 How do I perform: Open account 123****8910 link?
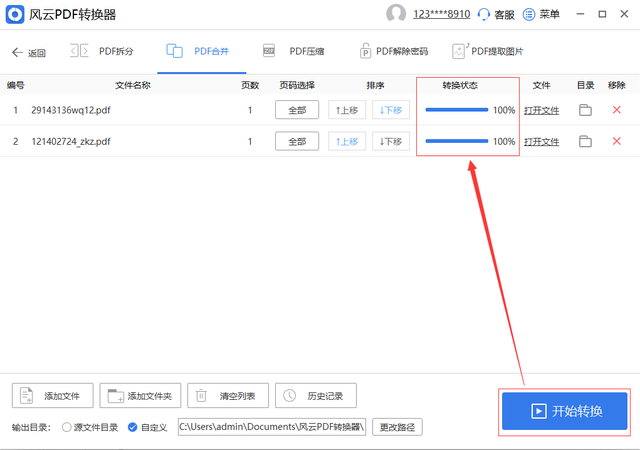tap(441, 14)
